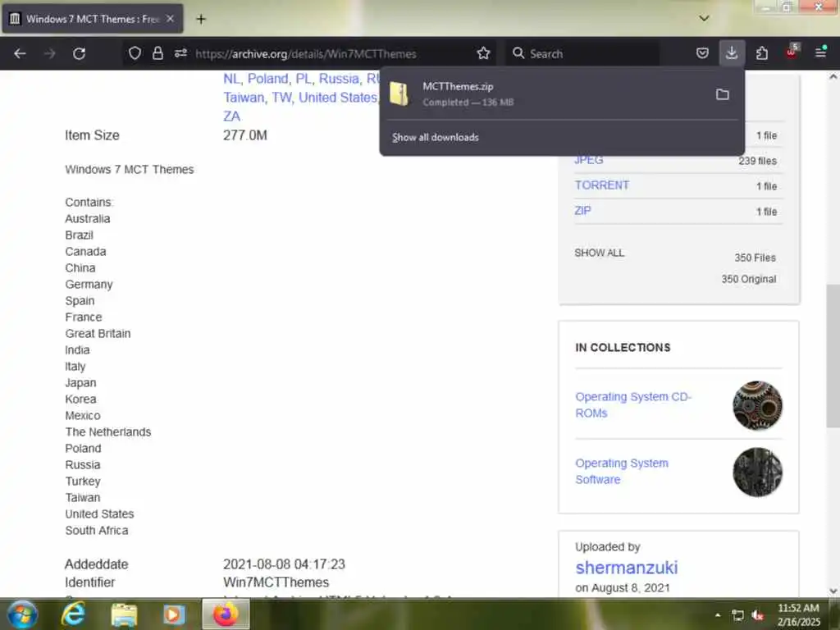Save page to Pocket
The image size is (840, 630).
click(702, 53)
